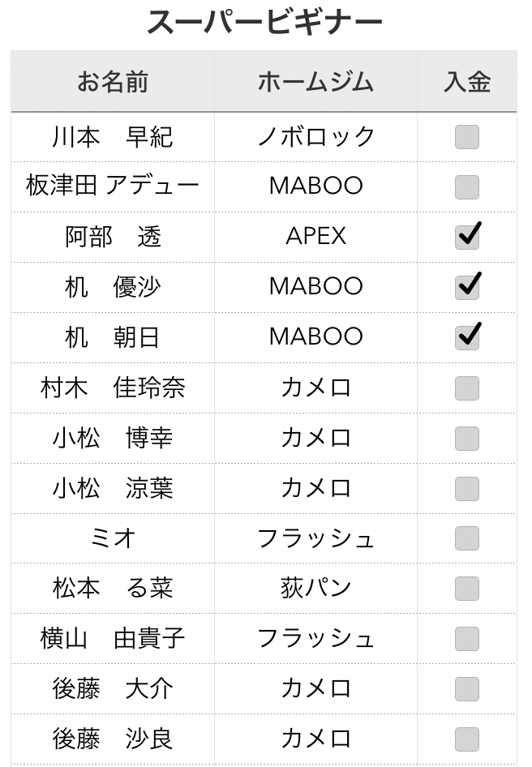Mark 小松 博幸 as paid
Viewport: 532px width, 767px height.
[466, 439]
